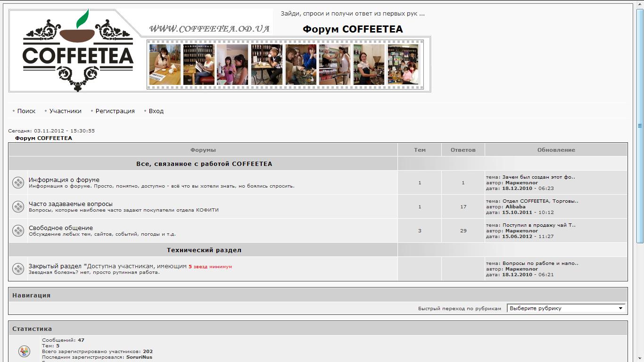This screenshot has height=362, width=644.
Task: Open the Закрытый раздел forum
Action: tap(55, 266)
